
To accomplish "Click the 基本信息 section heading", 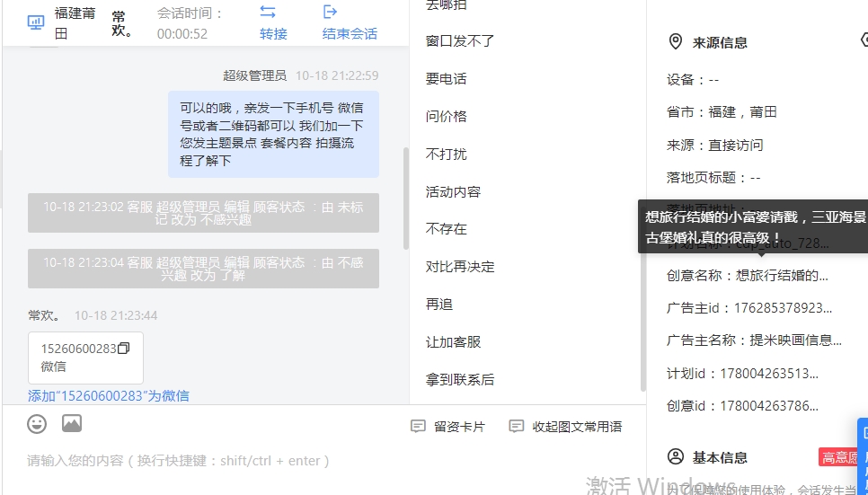I will [720, 457].
